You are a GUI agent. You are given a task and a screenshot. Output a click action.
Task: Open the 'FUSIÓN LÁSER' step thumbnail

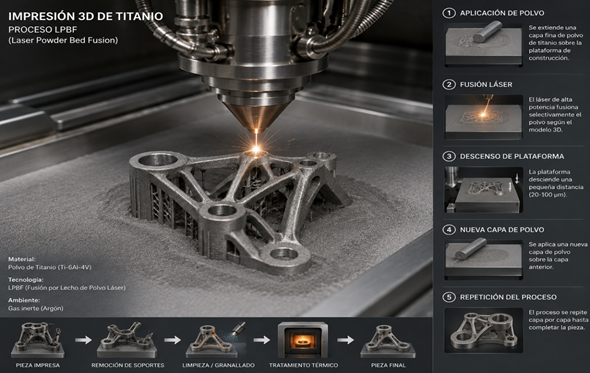(484, 117)
